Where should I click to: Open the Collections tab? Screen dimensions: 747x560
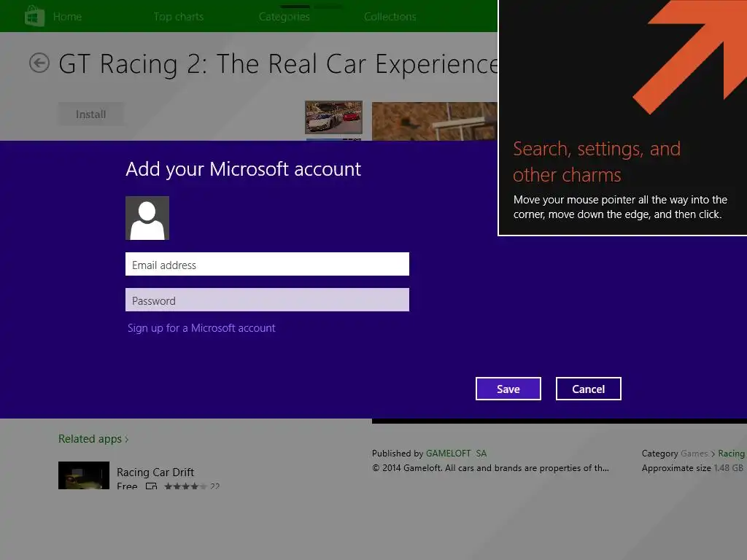390,17
